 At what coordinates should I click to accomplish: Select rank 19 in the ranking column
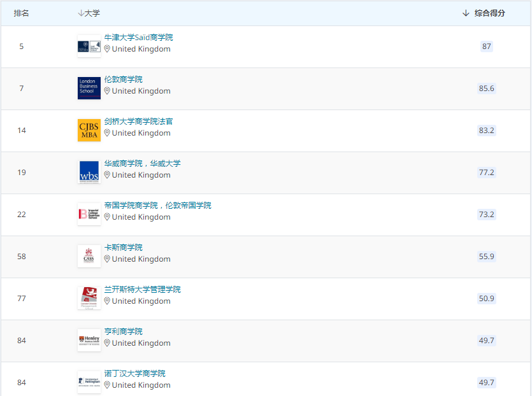point(22,173)
